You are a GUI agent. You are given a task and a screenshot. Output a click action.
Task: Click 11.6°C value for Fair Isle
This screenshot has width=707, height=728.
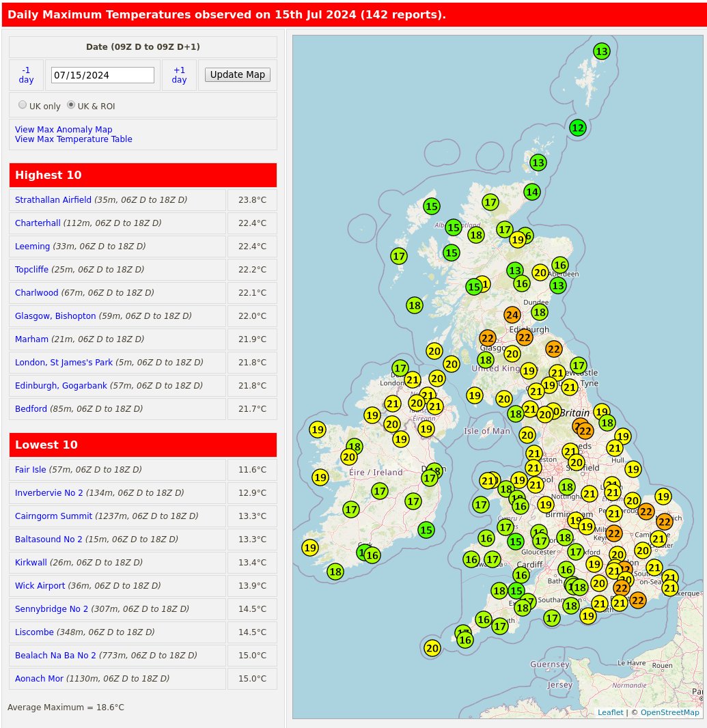252,469
